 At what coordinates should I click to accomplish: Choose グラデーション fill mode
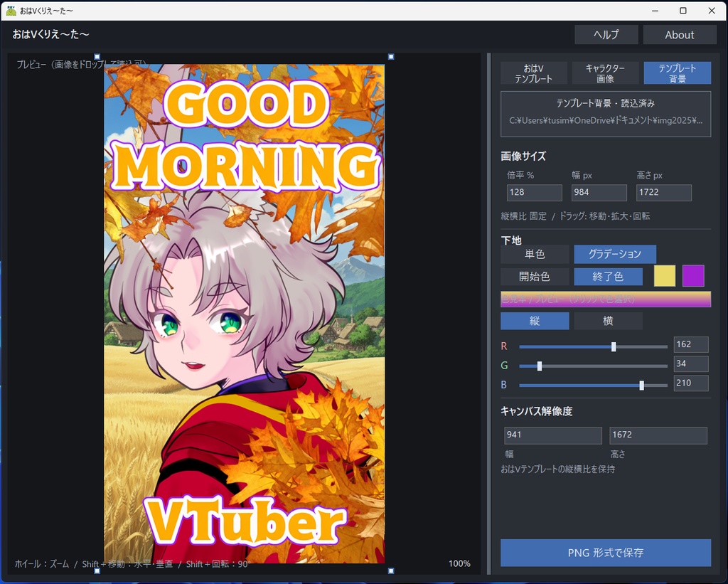[x=615, y=254]
